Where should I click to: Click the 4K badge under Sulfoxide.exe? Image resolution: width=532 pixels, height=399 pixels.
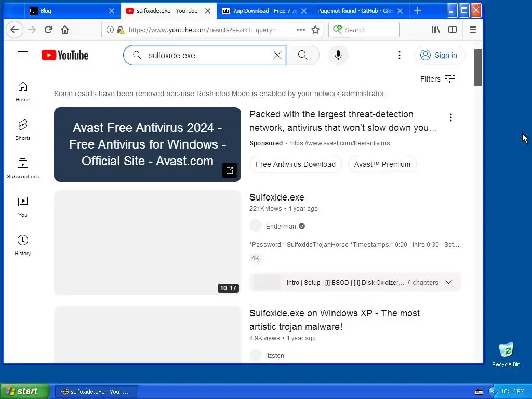coord(256,258)
